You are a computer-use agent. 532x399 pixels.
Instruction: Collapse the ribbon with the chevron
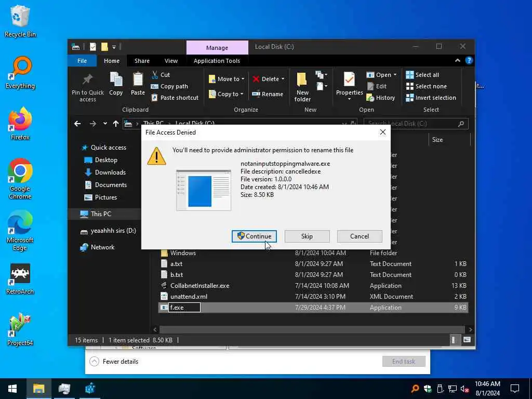457,60
